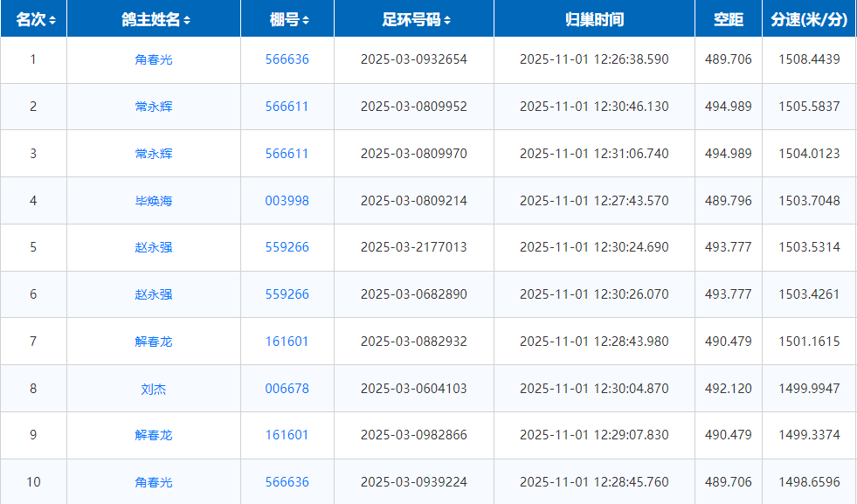Screen dimensions: 857x504
Task: Click the sort arrows beside 棚号 header
Action: point(306,20)
